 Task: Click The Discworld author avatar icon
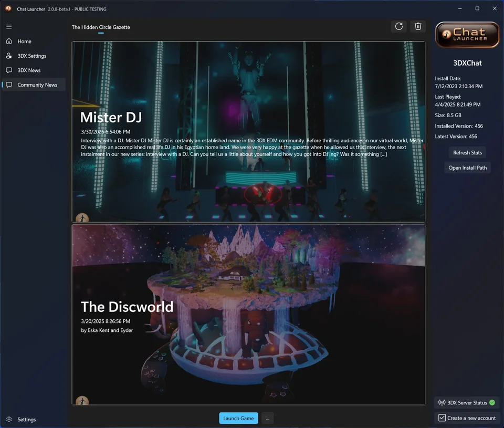point(82,401)
